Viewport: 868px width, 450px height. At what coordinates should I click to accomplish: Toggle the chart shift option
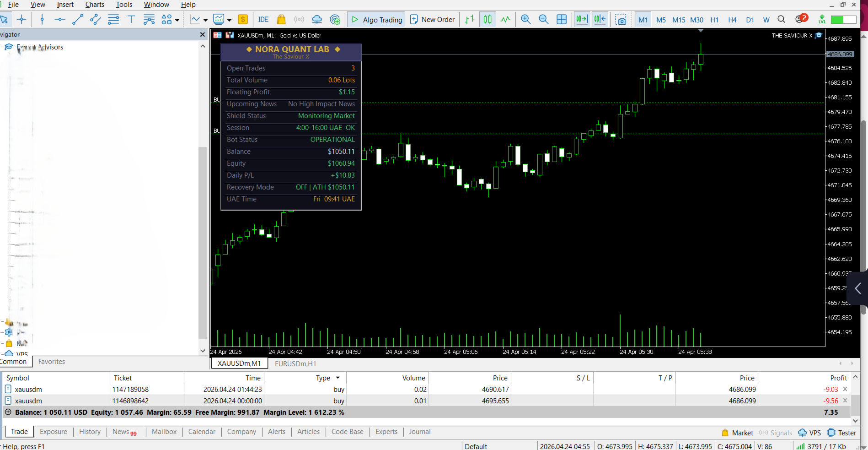pos(600,19)
